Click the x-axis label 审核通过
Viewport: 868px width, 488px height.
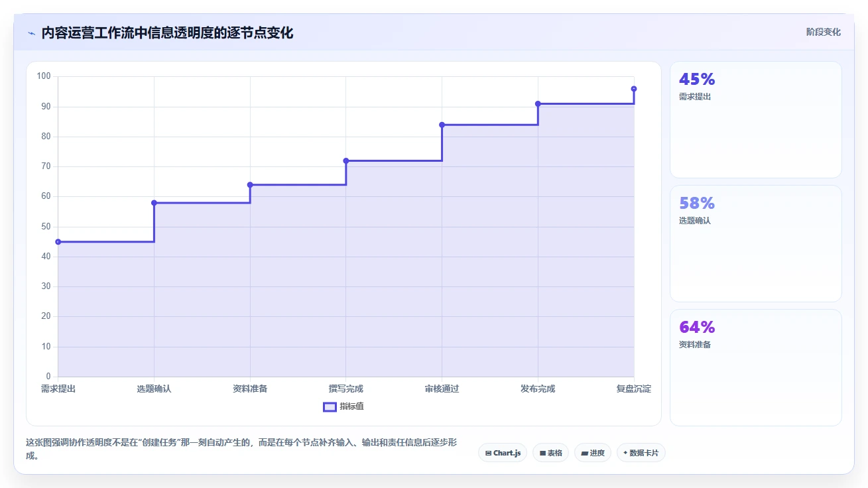coord(442,389)
